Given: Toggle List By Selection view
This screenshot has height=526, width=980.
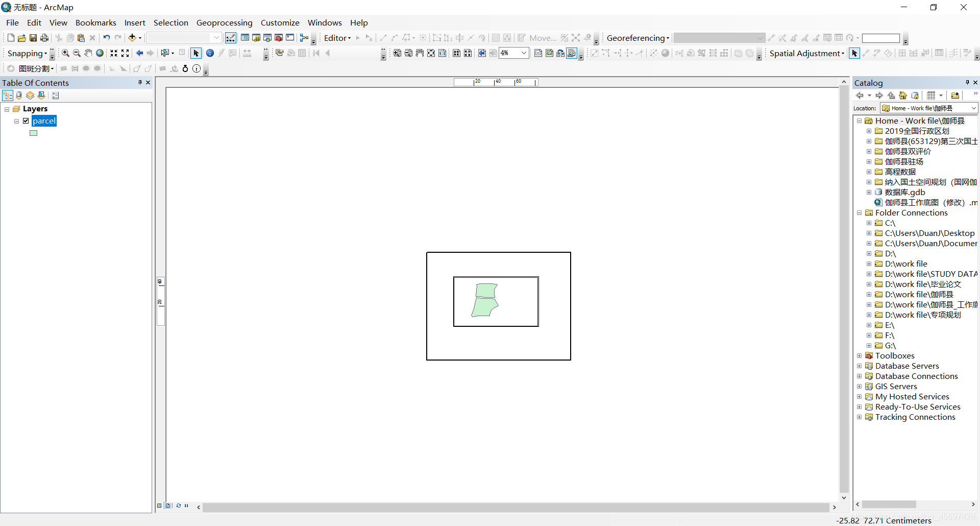Looking at the screenshot, I should pyautogui.click(x=42, y=95).
